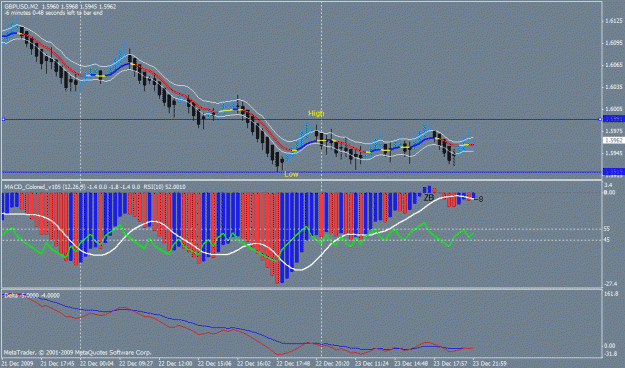Screen dimensions: 625x368
Task: Click the '22 Dec 09:27' time axis label
Action: click(x=136, y=364)
